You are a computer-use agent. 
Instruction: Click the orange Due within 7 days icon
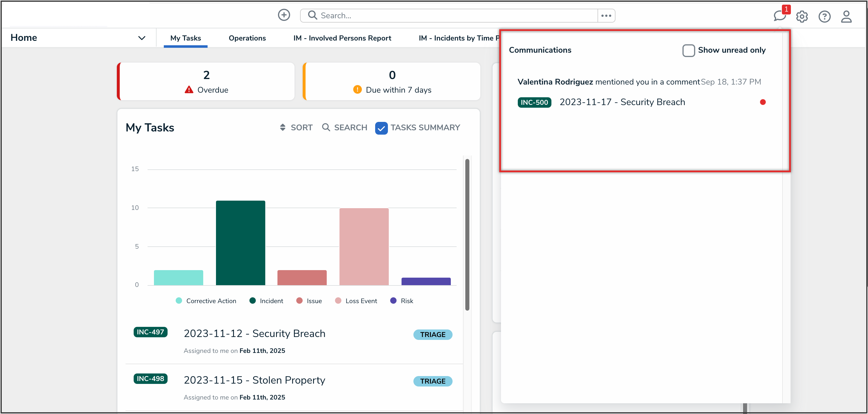[x=357, y=89]
